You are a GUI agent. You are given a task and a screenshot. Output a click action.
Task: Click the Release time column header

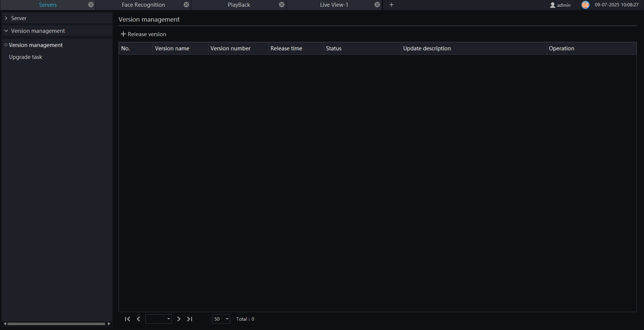coord(296,48)
